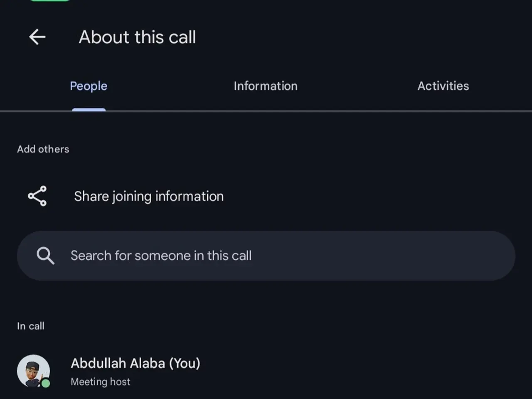Click the magnifying glass icon in search bar
This screenshot has width=532, height=399.
pyautogui.click(x=46, y=256)
